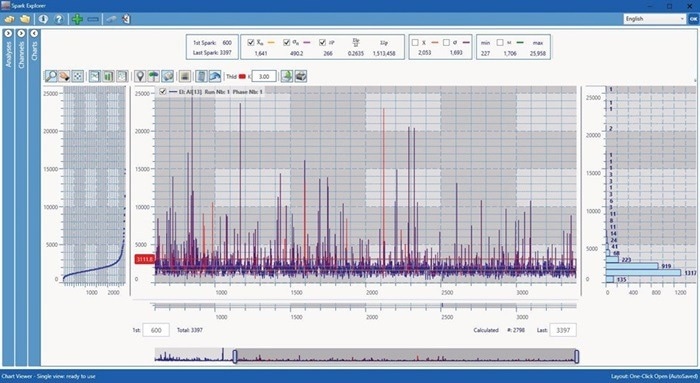Click the second folder icon in the top toolbar
This screenshot has width=700, height=383.
click(x=25, y=19)
